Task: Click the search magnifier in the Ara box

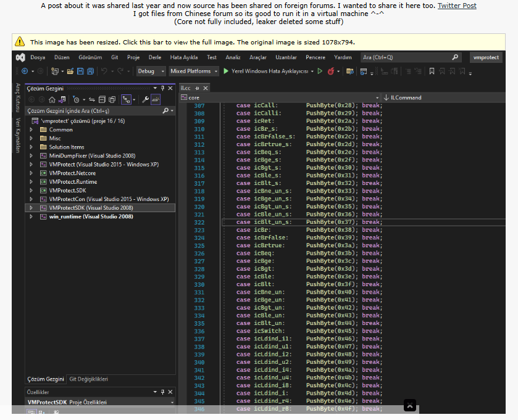Action: coord(455,57)
